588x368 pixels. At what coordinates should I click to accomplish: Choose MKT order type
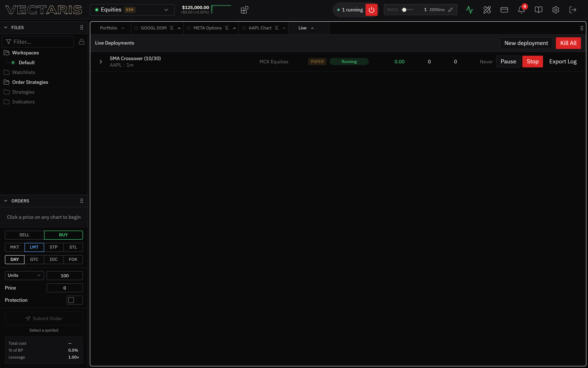(14, 247)
